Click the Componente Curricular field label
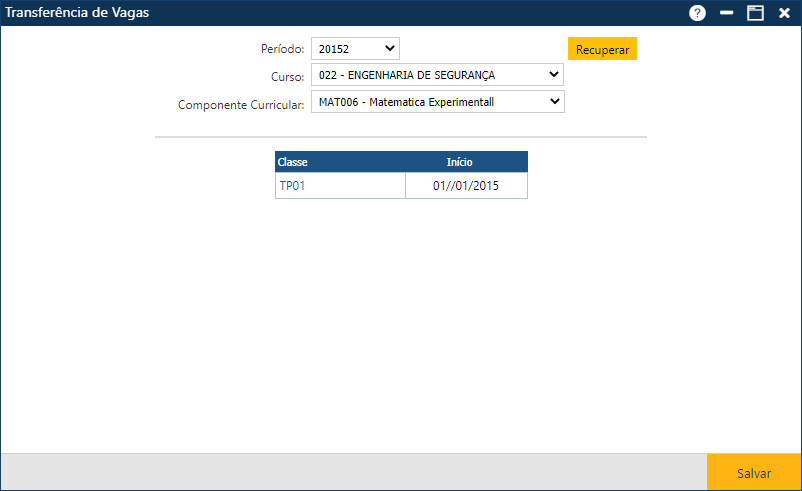 click(241, 104)
